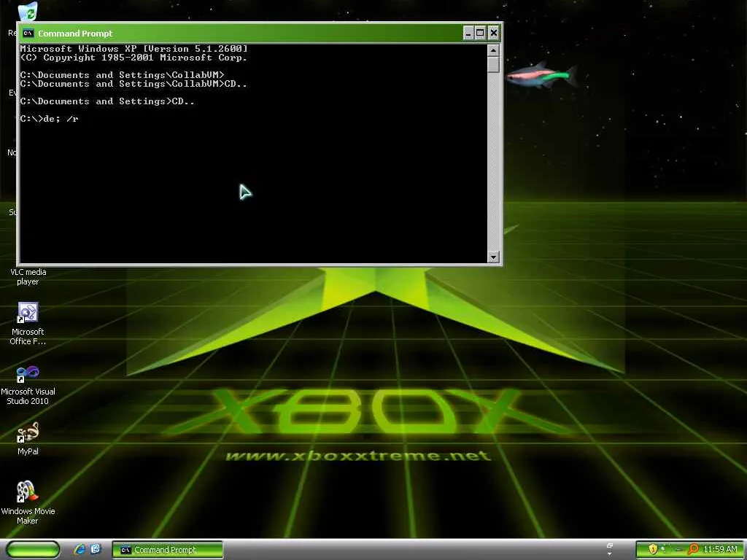The width and height of the screenshot is (747, 560).
Task: Click the Command Prompt taskbar button
Action: (167, 550)
